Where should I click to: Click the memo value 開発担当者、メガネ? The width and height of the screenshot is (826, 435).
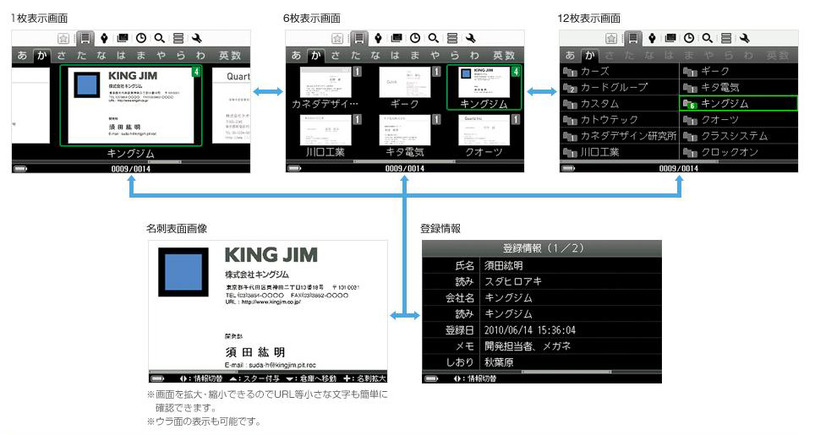pos(527,346)
